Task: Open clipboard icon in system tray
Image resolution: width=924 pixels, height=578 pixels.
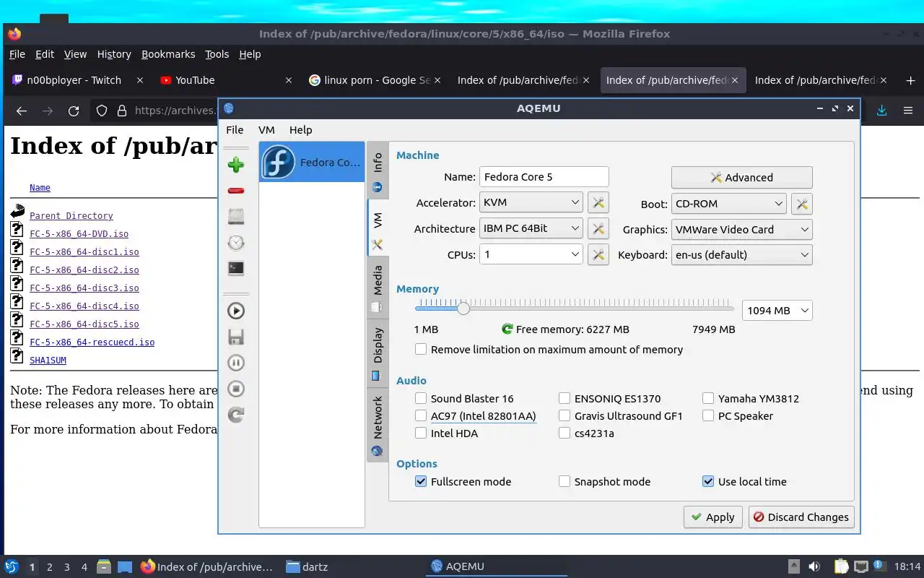Action: click(841, 566)
